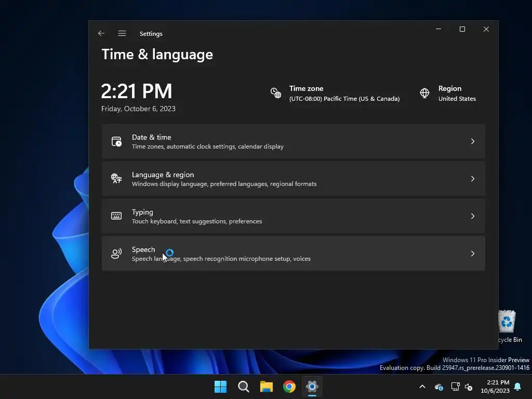Expand the Speech chevron
Viewport: 532px width, 399px height.
pyautogui.click(x=473, y=254)
